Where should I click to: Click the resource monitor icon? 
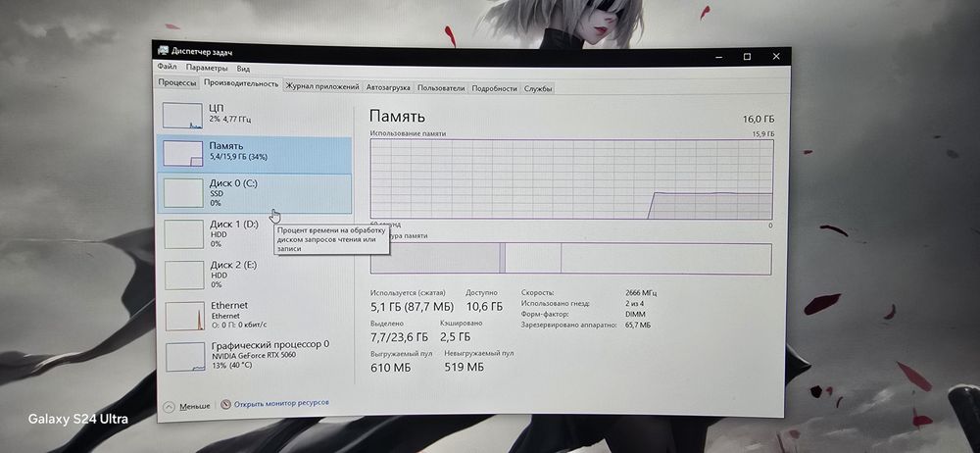click(x=225, y=405)
